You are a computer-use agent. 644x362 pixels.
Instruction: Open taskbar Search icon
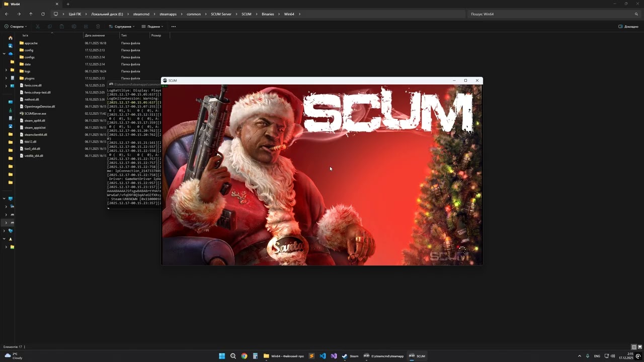pos(233,356)
